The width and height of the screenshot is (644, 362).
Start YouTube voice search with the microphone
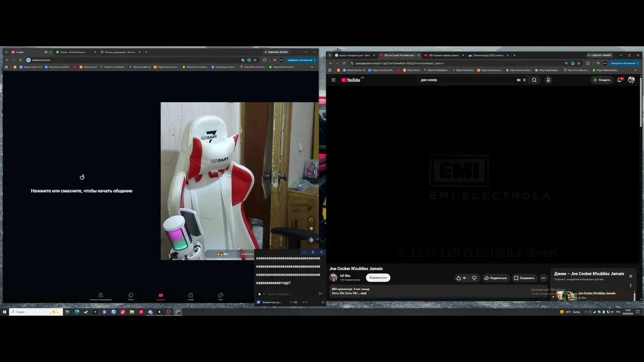(548, 80)
